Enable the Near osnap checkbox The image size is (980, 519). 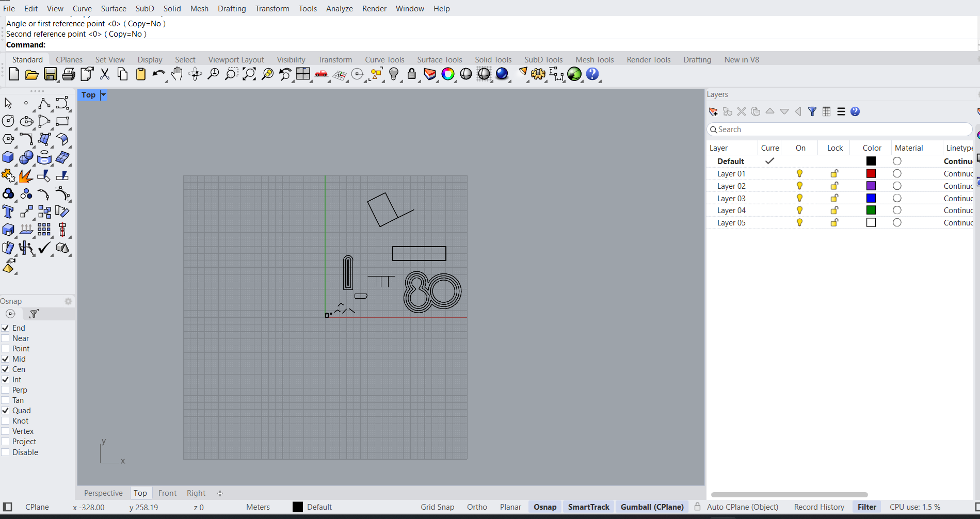[x=6, y=338]
